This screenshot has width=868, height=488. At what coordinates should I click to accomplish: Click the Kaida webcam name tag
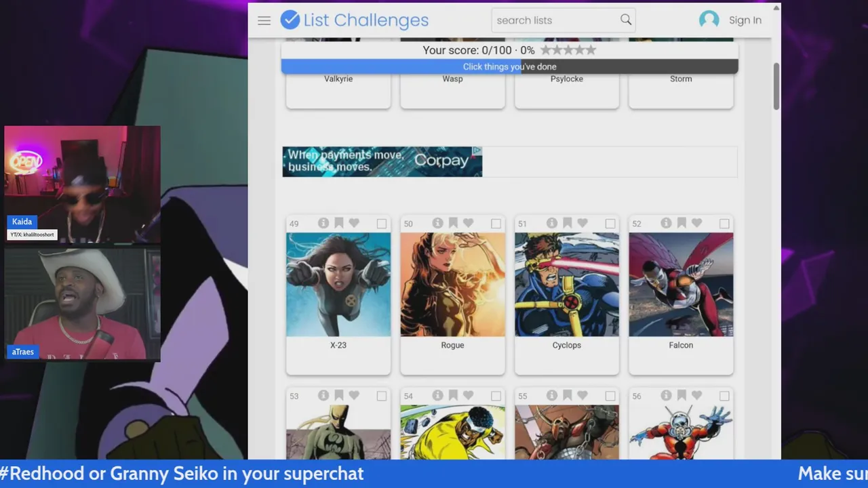pyautogui.click(x=22, y=222)
